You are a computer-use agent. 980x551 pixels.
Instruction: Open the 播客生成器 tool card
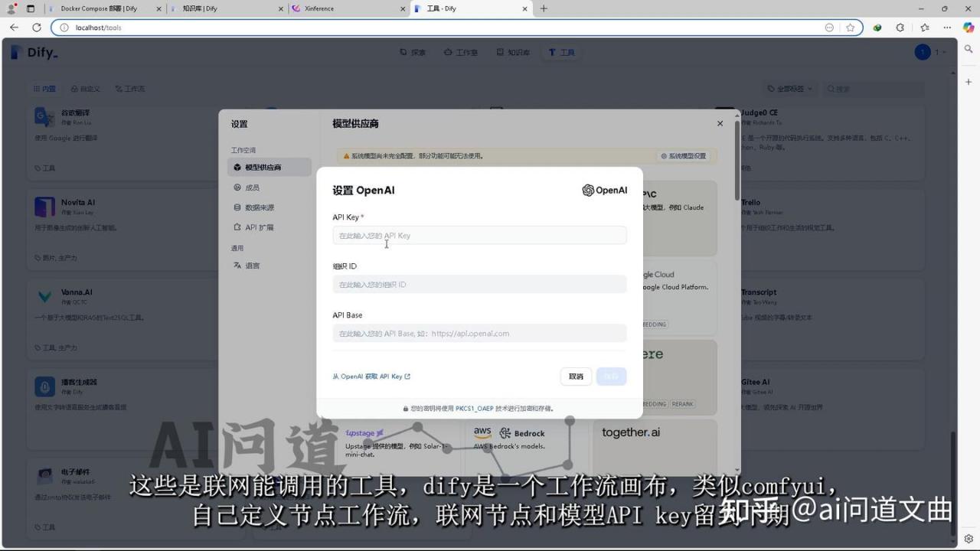click(x=122, y=409)
